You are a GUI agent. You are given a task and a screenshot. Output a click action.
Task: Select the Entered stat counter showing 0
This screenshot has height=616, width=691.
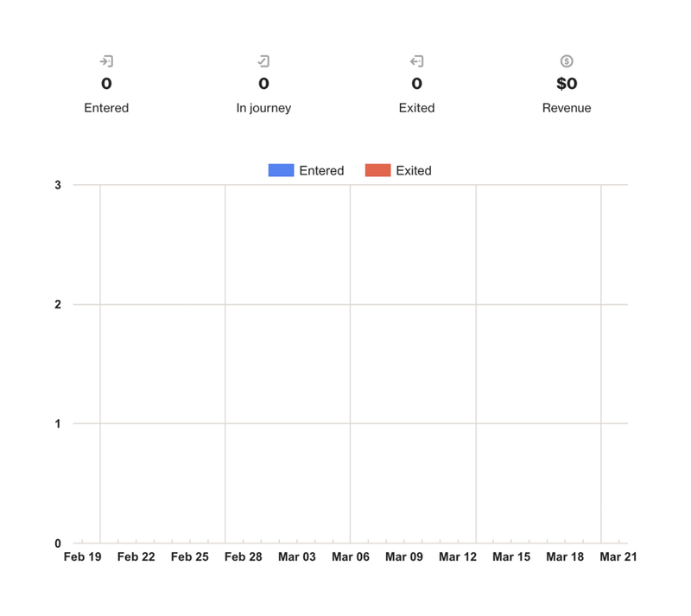tap(107, 84)
